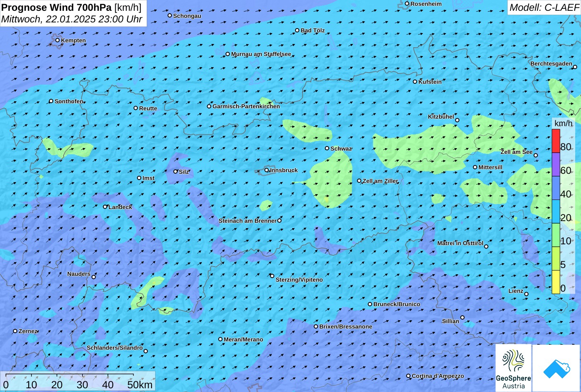Select the "Matrei in Osttirol" label
This screenshot has width=581, height=392.
[460, 243]
